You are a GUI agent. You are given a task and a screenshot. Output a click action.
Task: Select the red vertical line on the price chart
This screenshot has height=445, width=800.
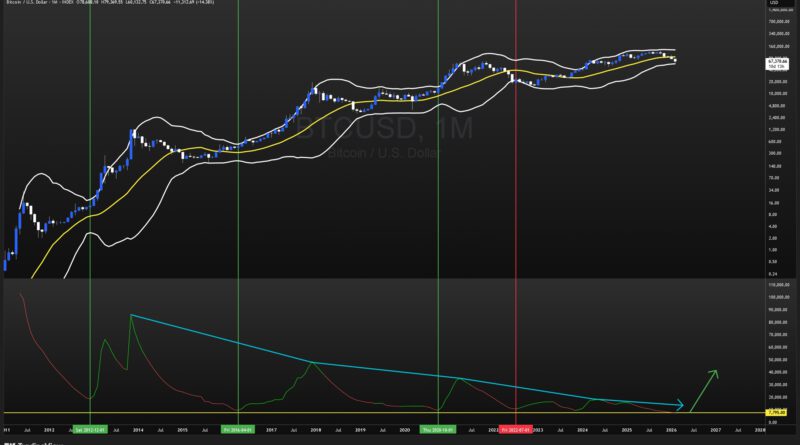514,200
